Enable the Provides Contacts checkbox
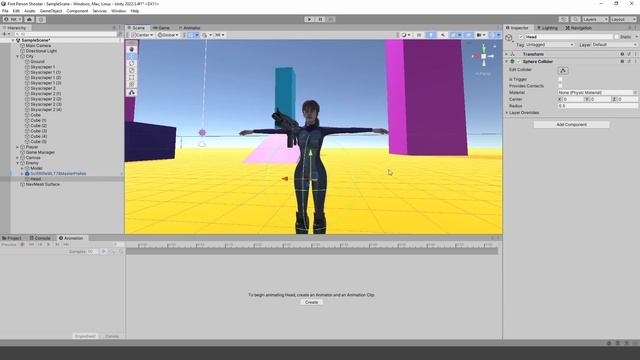Image resolution: width=640 pixels, height=360 pixels. tap(560, 86)
